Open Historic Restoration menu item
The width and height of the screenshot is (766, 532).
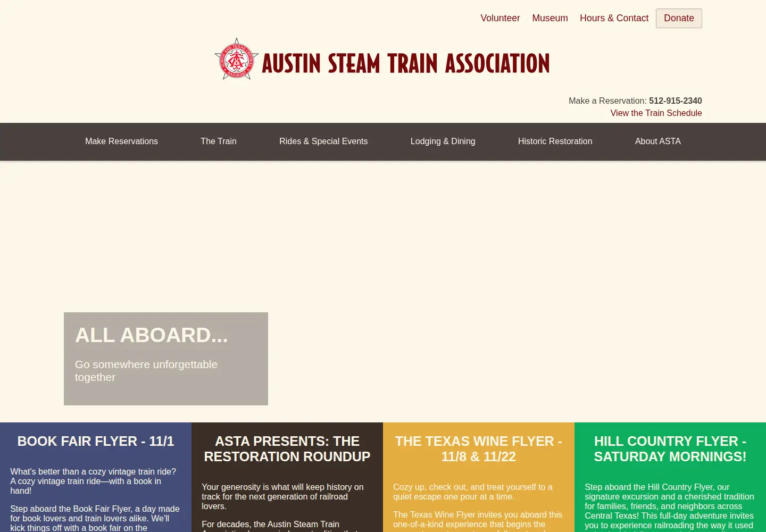click(x=555, y=141)
